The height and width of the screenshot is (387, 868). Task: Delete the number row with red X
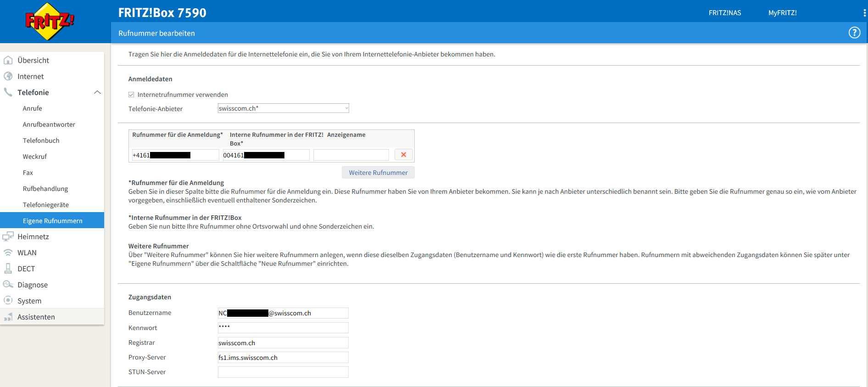(x=404, y=155)
